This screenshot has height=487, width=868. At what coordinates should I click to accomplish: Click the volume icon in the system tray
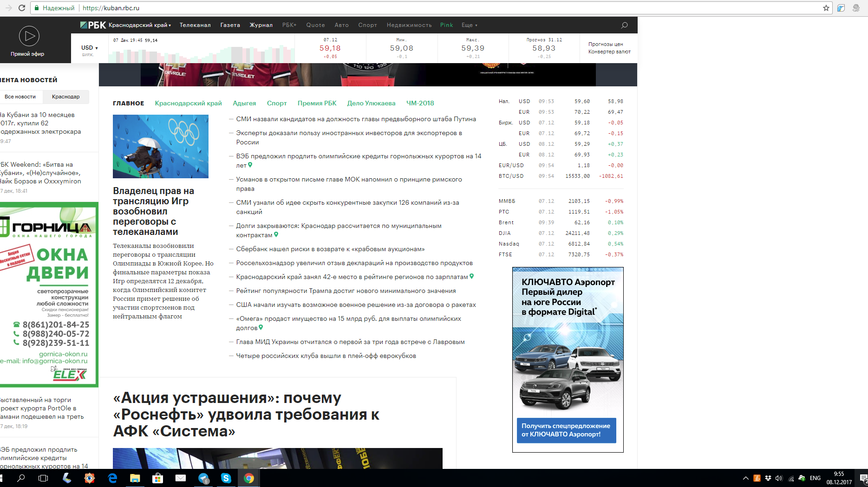click(779, 478)
